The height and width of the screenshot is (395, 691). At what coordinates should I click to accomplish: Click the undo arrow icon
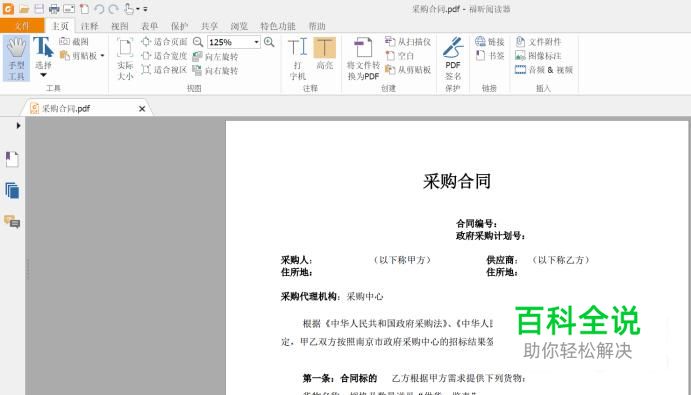(x=99, y=9)
